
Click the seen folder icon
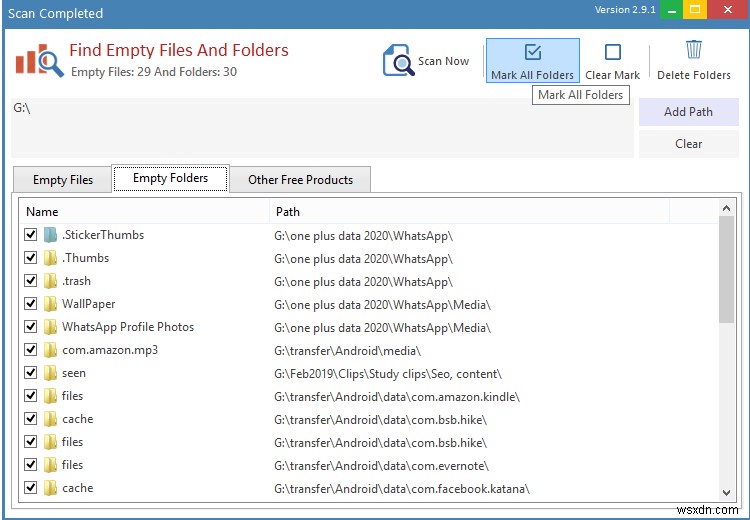point(50,373)
